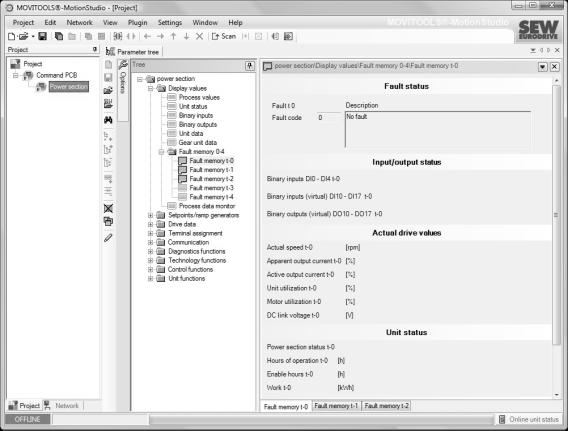Screen dimensions: 568x431
Task: Click the move up arrow toolbar icon
Action: pyautogui.click(x=173, y=36)
